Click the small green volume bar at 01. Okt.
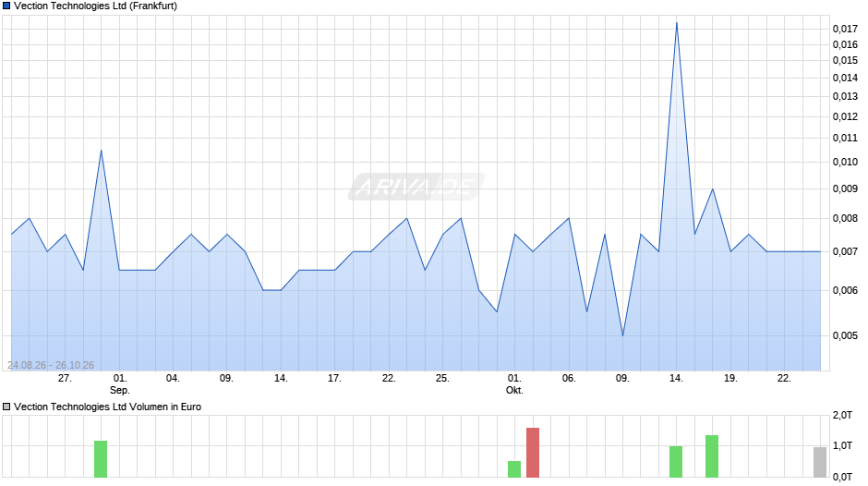 514,468
